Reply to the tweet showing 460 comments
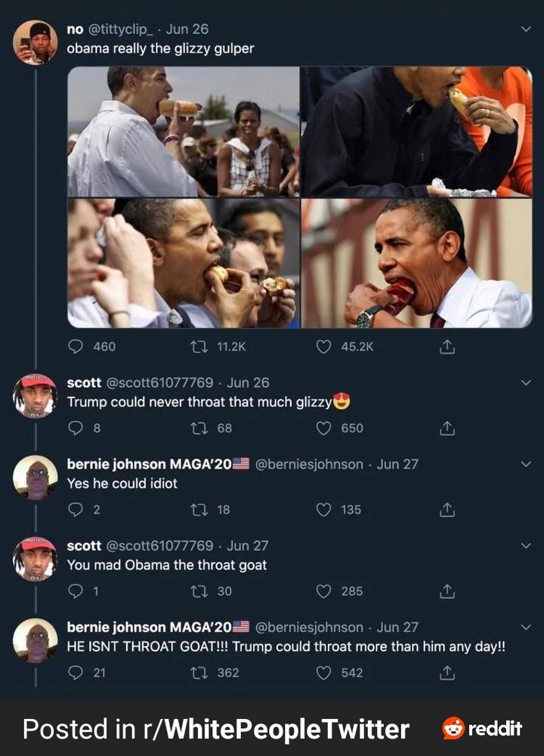This screenshot has height=756, width=544. pos(76,347)
